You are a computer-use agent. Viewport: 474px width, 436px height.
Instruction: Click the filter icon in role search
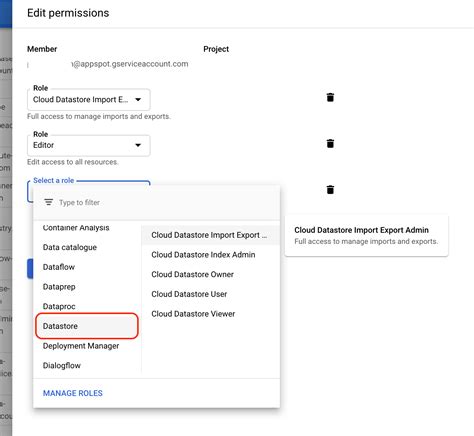pyautogui.click(x=49, y=202)
